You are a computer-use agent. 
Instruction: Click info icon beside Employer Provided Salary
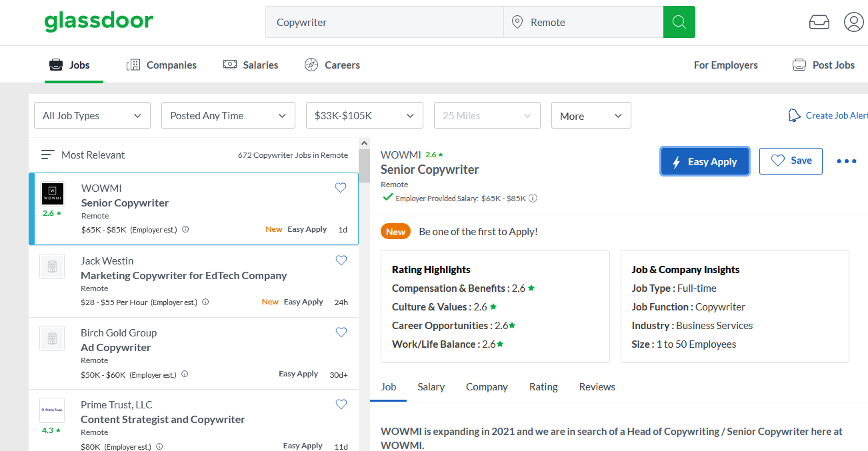tap(533, 198)
